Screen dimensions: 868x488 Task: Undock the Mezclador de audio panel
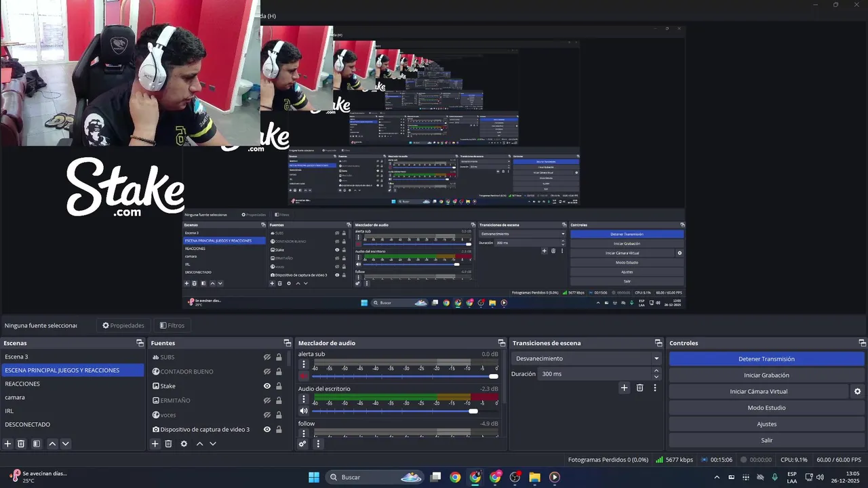point(502,343)
